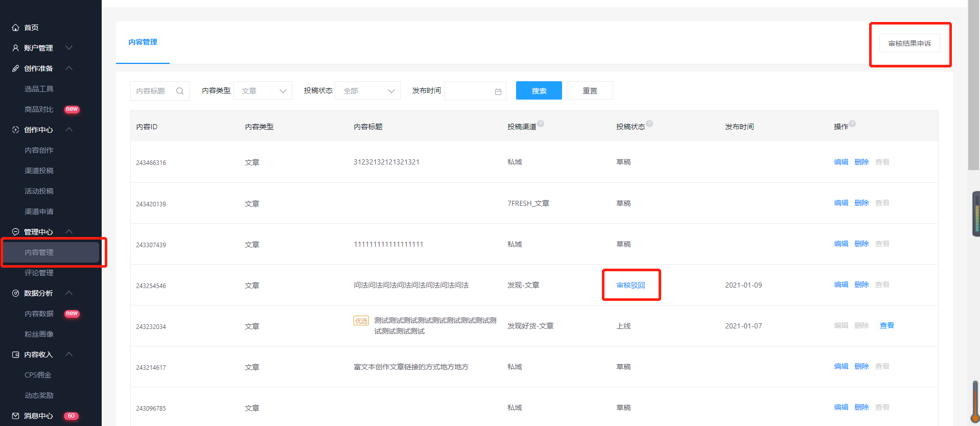Viewport: 980px width, 426px height.
Task: Click the blue 搜索 button
Action: (539, 90)
